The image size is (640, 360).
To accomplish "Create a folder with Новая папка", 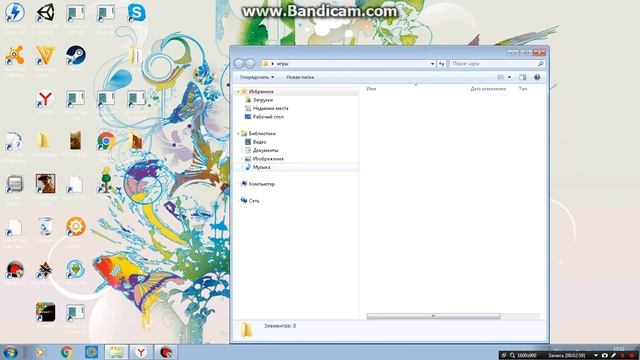I will pos(300,77).
